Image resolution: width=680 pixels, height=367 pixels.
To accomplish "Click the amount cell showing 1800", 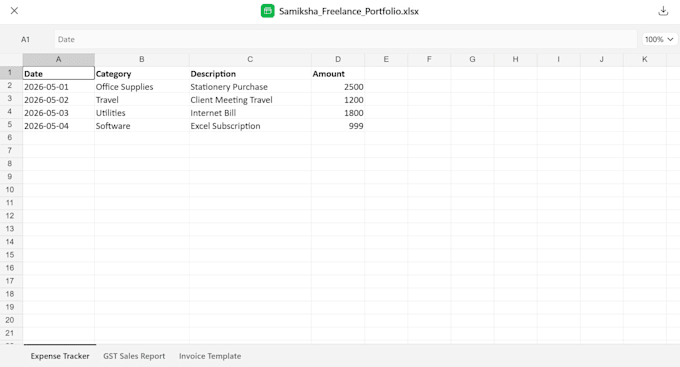I will (x=338, y=112).
